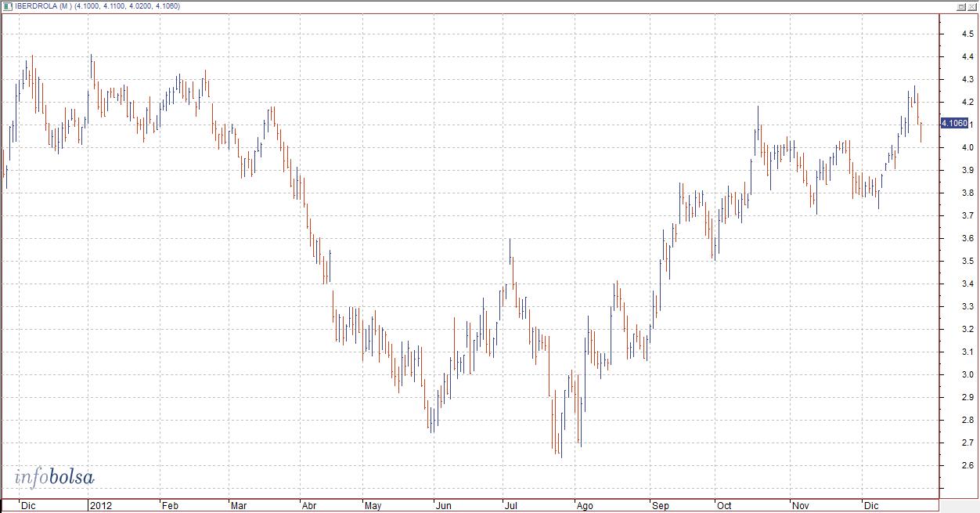Click the Nov label on time axis
The height and width of the screenshot is (513, 980).
[800, 506]
